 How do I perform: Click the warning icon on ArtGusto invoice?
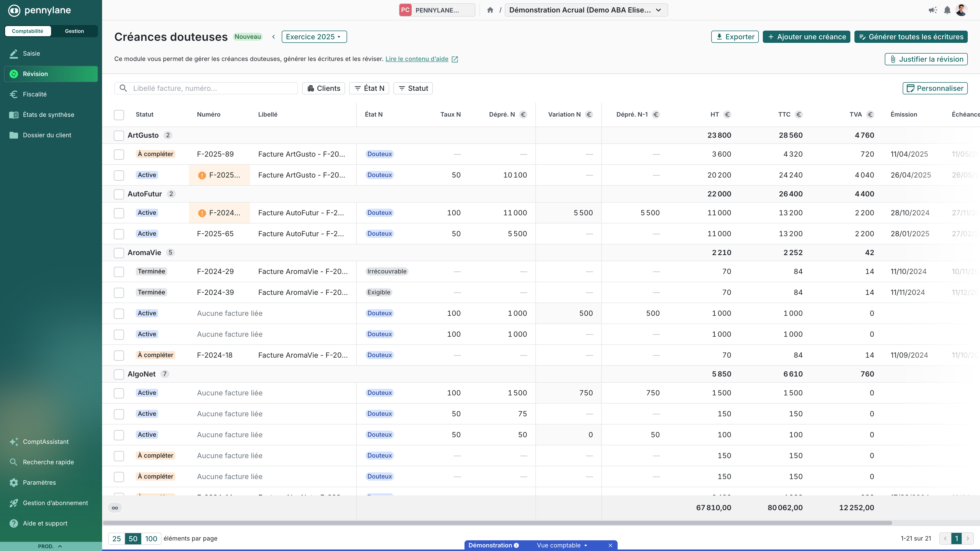tap(202, 175)
